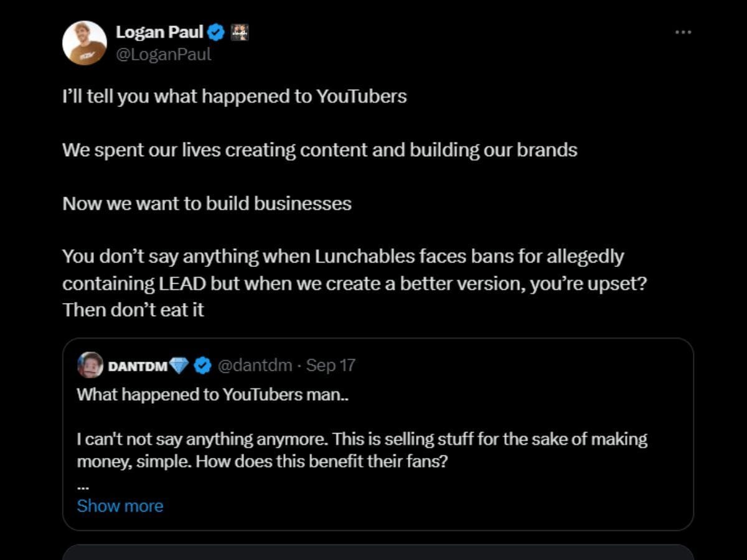The image size is (747, 560).
Task: Open Logan Paul's profile picture
Action: [x=84, y=42]
